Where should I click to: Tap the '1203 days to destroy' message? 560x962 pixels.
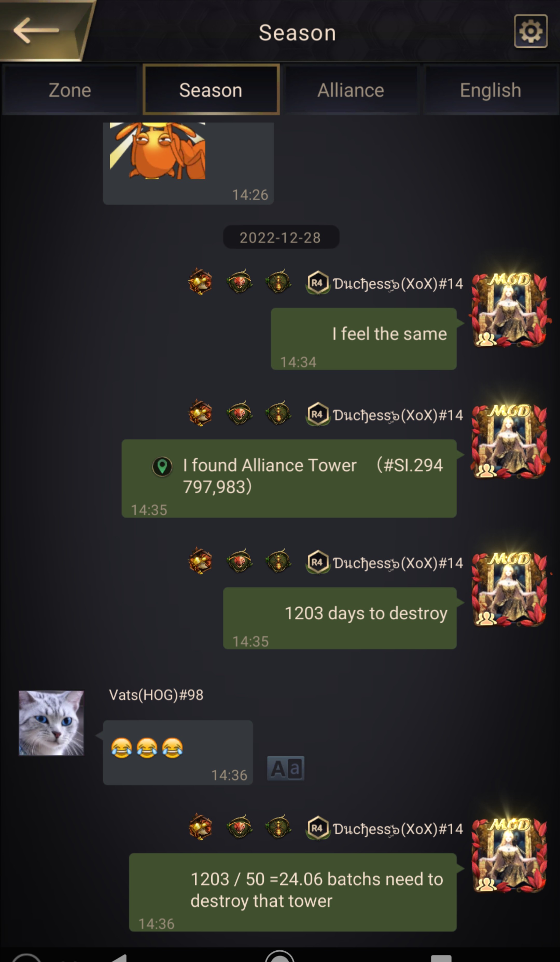[340, 618]
